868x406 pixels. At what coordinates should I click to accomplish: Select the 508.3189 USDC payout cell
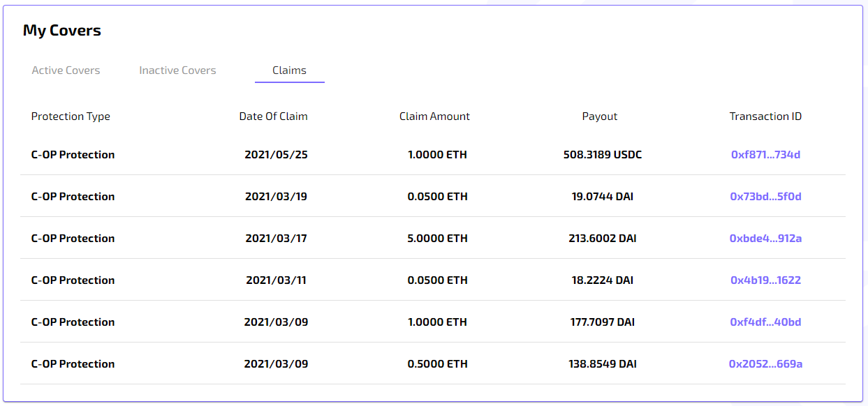[603, 155]
